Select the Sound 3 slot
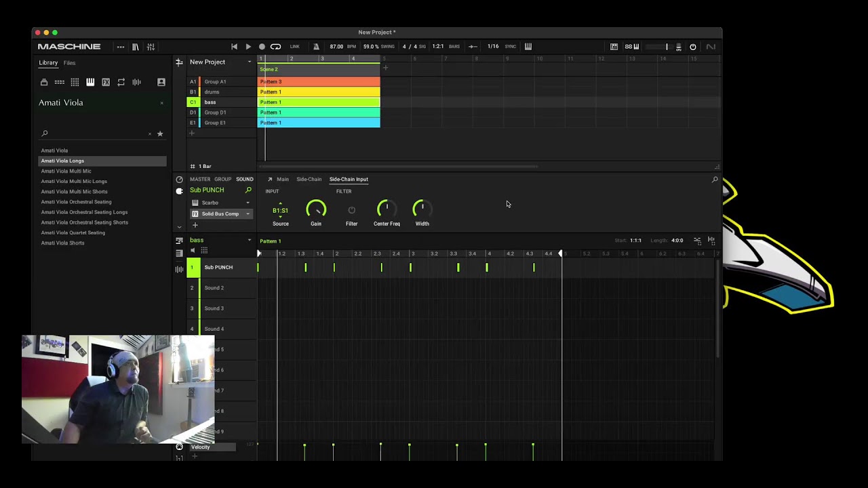Screen dimensions: 868x488 tap(222, 308)
